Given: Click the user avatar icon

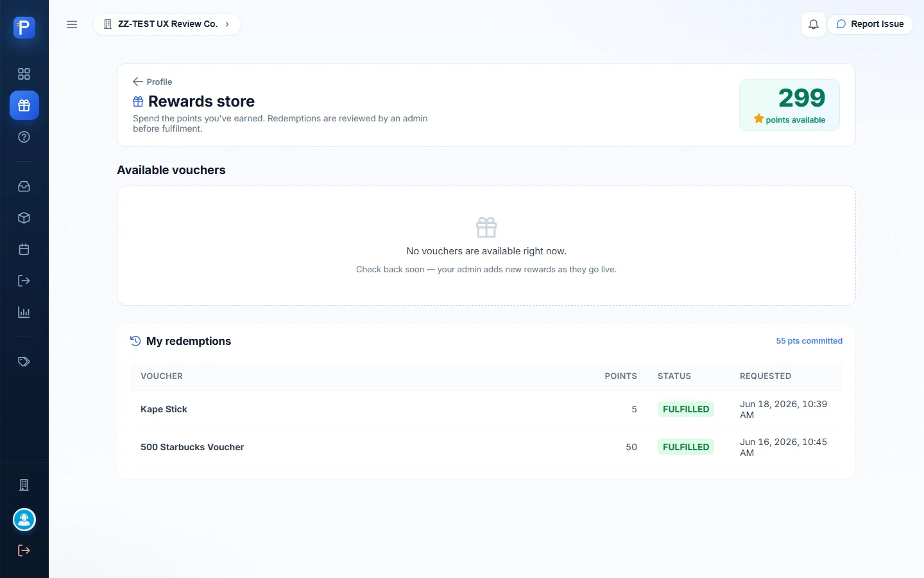Looking at the screenshot, I should click(x=24, y=520).
